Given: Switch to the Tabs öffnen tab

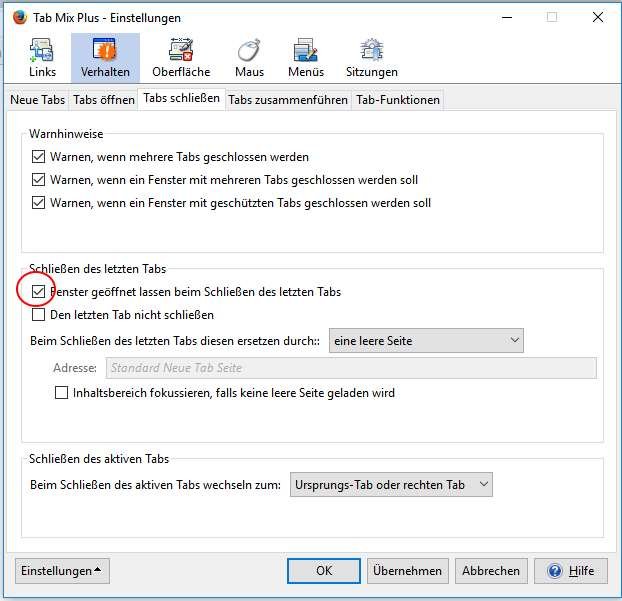Looking at the screenshot, I should coord(104,100).
